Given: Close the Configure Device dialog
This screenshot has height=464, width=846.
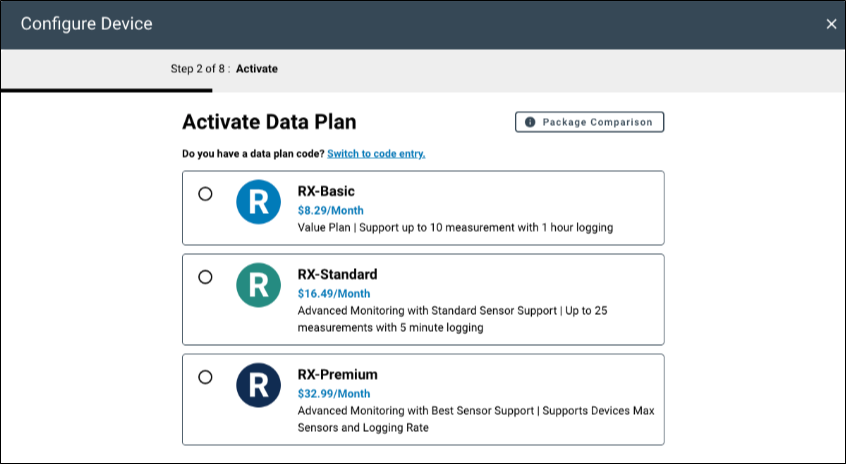Looking at the screenshot, I should click(831, 24).
